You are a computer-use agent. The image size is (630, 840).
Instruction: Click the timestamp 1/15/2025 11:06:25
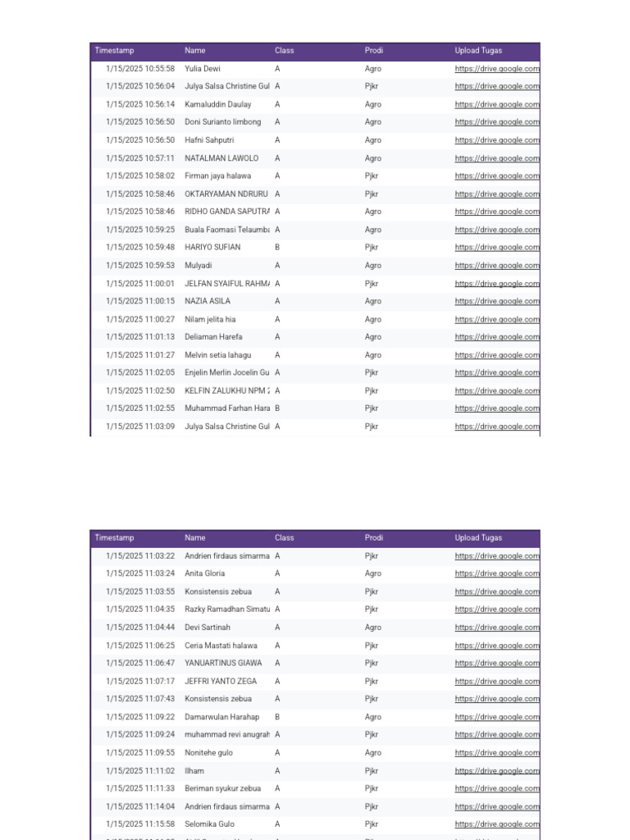(139, 646)
